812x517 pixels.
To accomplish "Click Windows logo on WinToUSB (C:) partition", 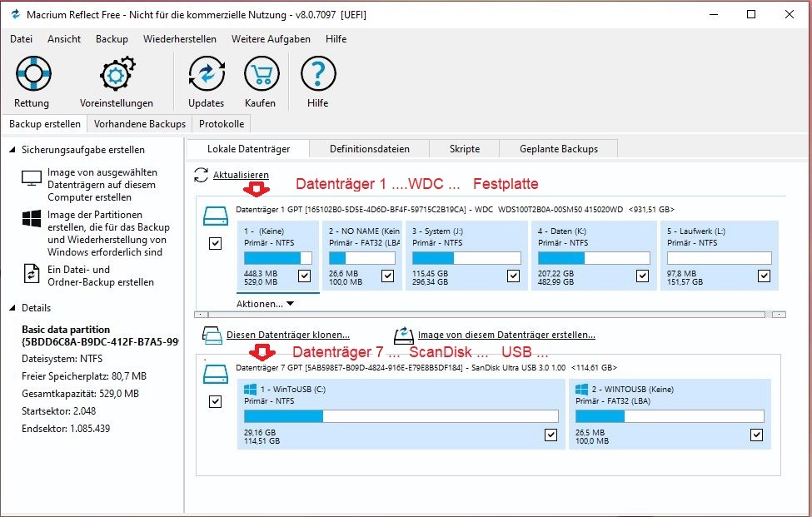I will [x=250, y=389].
